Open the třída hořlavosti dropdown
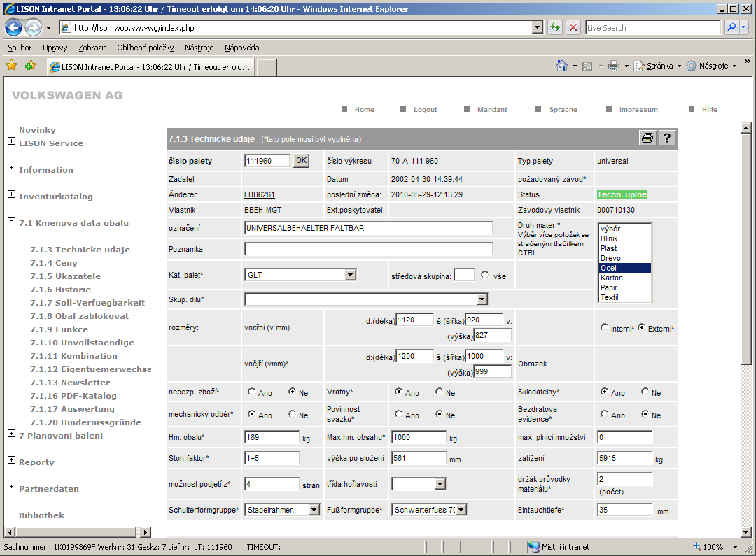 (x=440, y=484)
